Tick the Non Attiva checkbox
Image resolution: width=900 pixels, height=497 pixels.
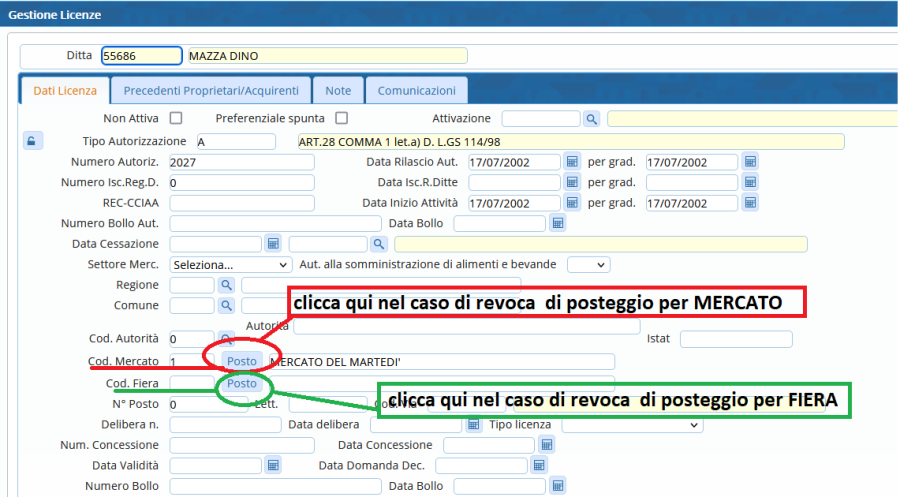pyautogui.click(x=176, y=118)
